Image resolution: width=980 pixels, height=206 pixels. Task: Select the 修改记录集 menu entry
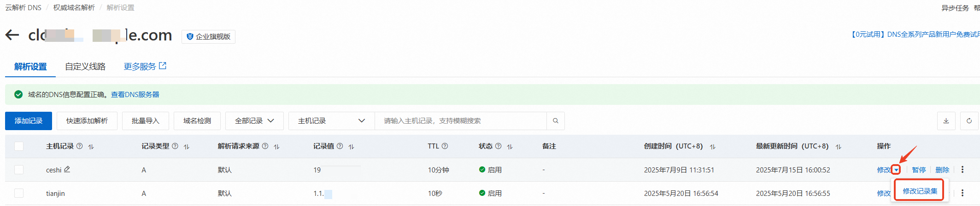click(920, 191)
